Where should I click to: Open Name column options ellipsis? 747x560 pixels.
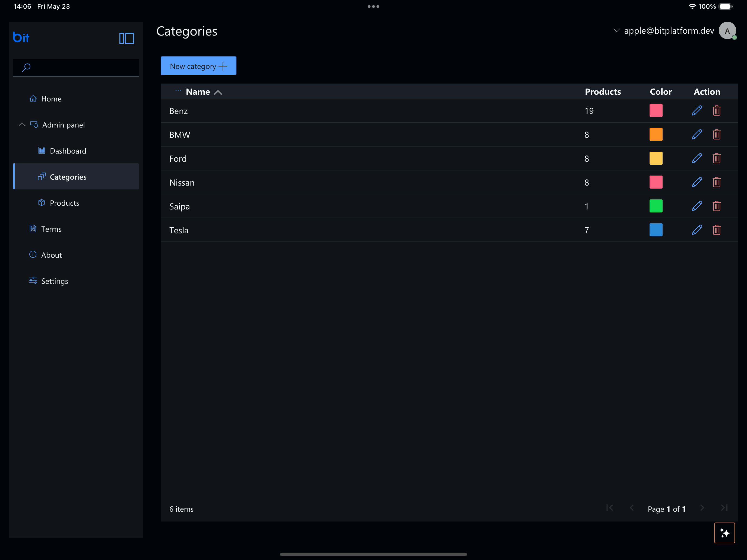[x=178, y=91]
